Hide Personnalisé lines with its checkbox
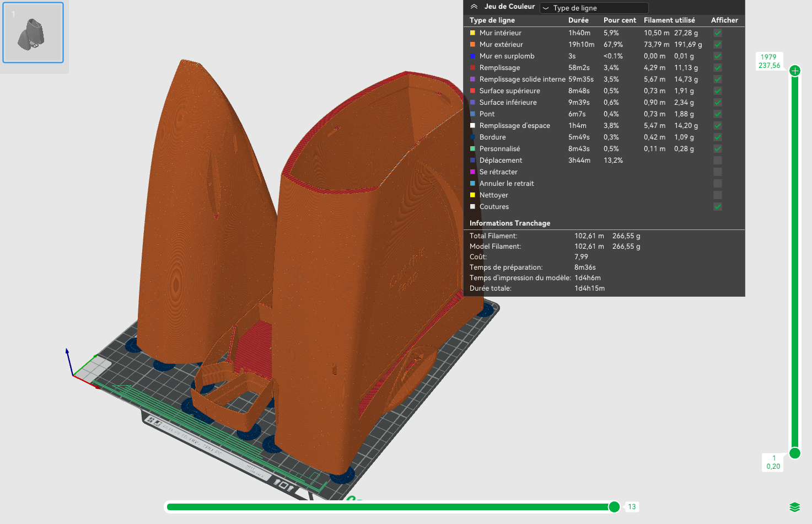This screenshot has width=812, height=524. 717,149
